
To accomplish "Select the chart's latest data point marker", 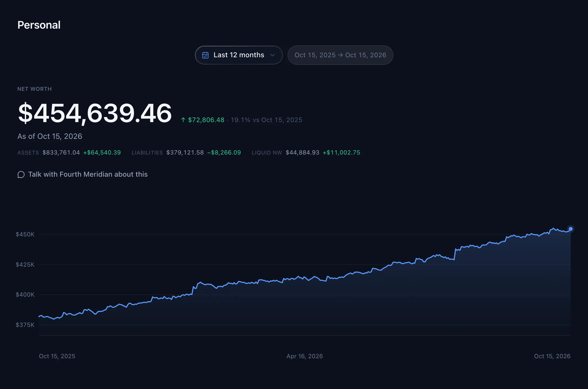I will tap(571, 229).
